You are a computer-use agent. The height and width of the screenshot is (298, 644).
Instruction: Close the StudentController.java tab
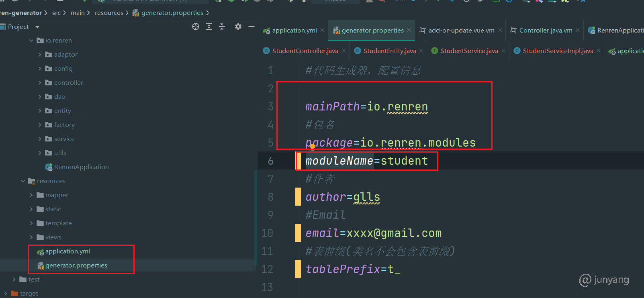[x=344, y=51]
